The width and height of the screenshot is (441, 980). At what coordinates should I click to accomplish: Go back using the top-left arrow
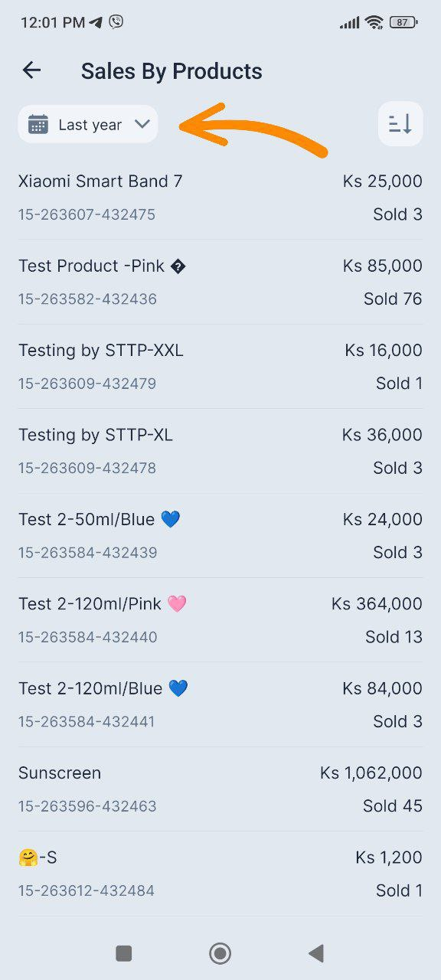click(x=31, y=70)
